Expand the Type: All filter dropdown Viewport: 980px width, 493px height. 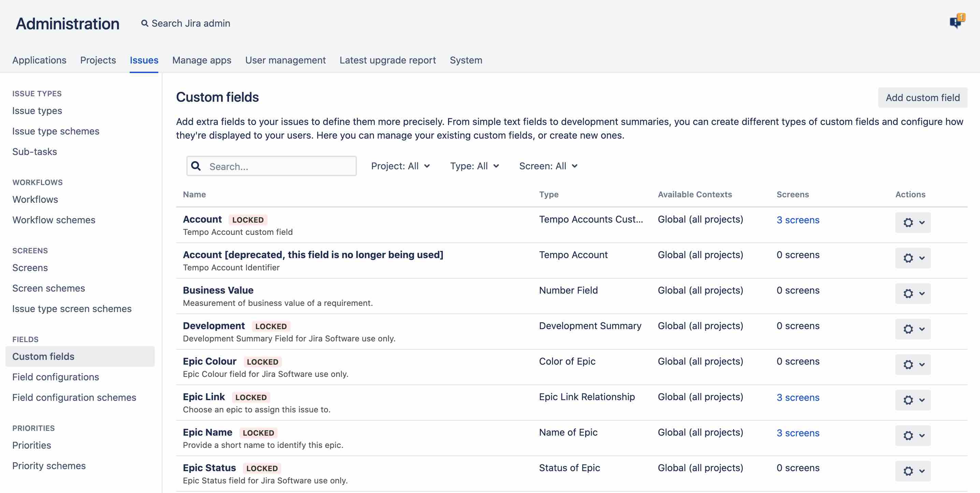(x=474, y=166)
